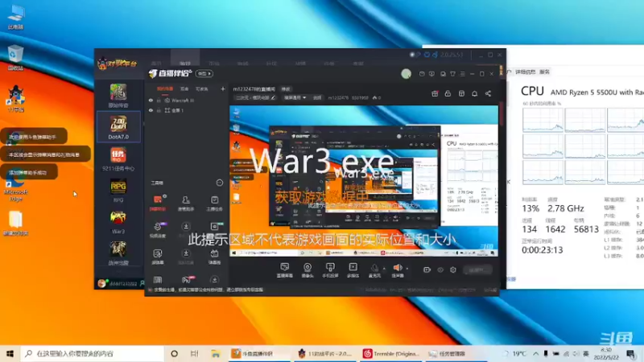Open Microsoft Edge from the desktop
This screenshot has height=362, width=644.
[x=15, y=187]
